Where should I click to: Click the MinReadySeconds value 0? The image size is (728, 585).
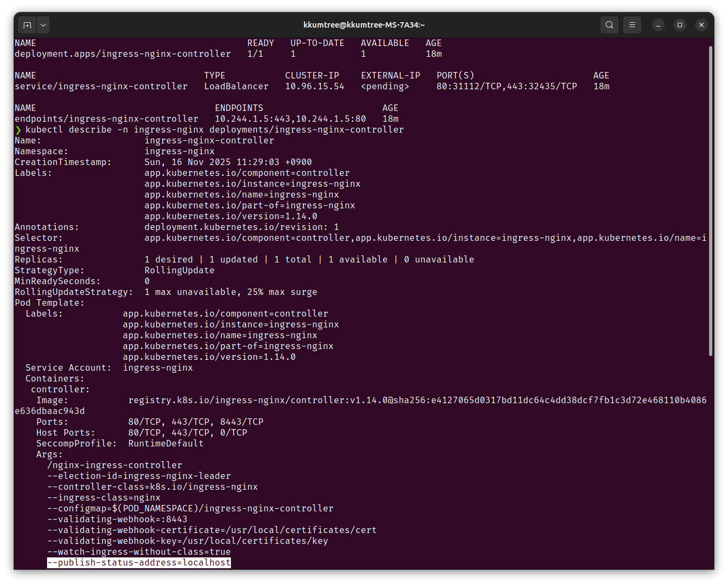point(147,281)
